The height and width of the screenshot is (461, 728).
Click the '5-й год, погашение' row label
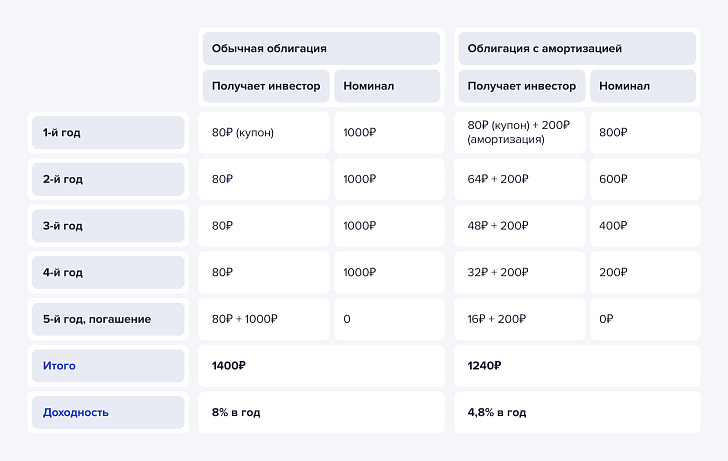[108, 319]
